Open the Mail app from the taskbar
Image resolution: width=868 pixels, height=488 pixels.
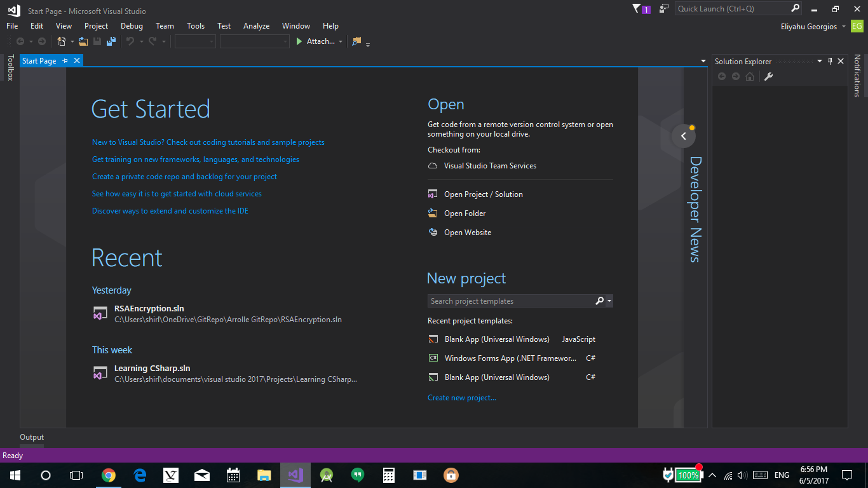click(x=202, y=475)
